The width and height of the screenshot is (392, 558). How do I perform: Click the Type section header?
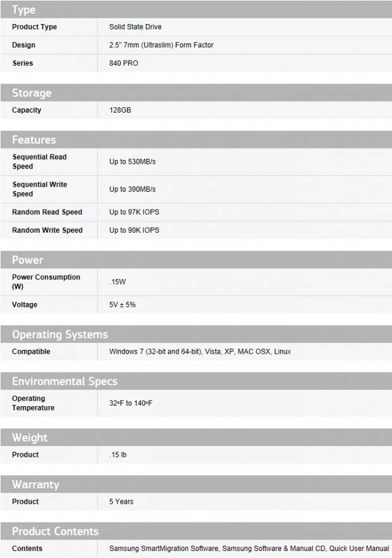24,9
